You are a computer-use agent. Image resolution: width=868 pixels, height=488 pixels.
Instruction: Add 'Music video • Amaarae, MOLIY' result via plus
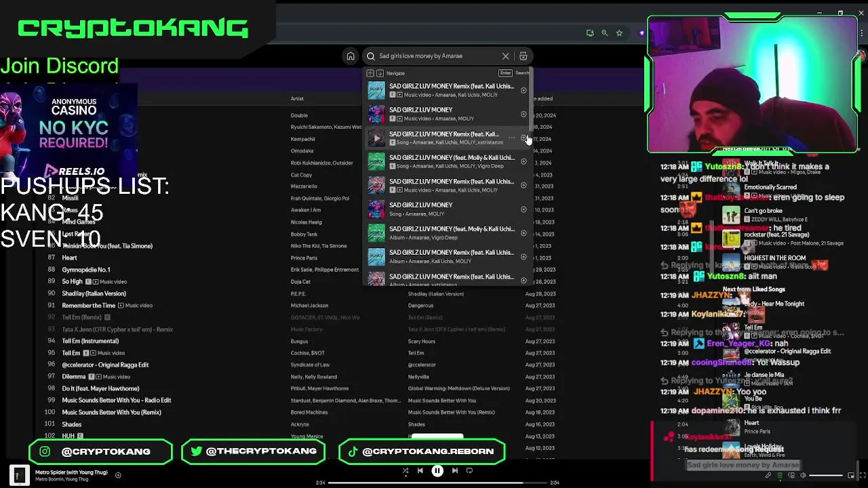pos(524,114)
